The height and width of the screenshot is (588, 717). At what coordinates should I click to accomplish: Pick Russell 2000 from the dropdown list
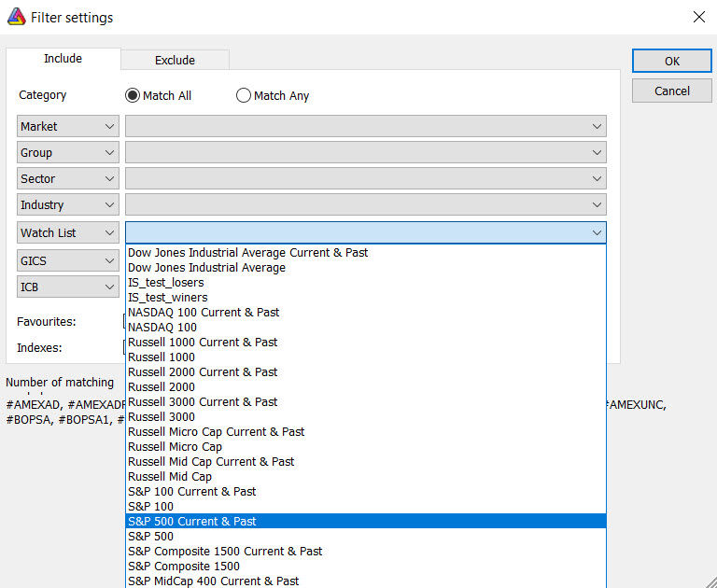(162, 386)
